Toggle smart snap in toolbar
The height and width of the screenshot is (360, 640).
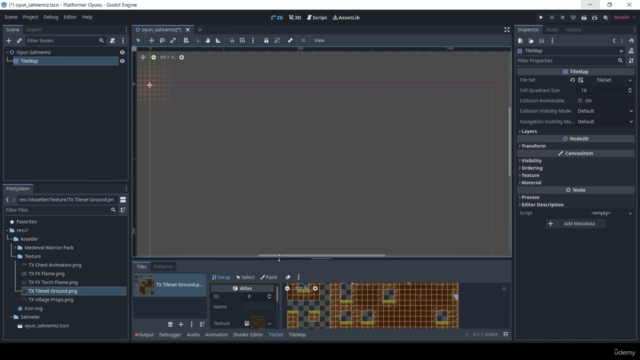(x=232, y=40)
